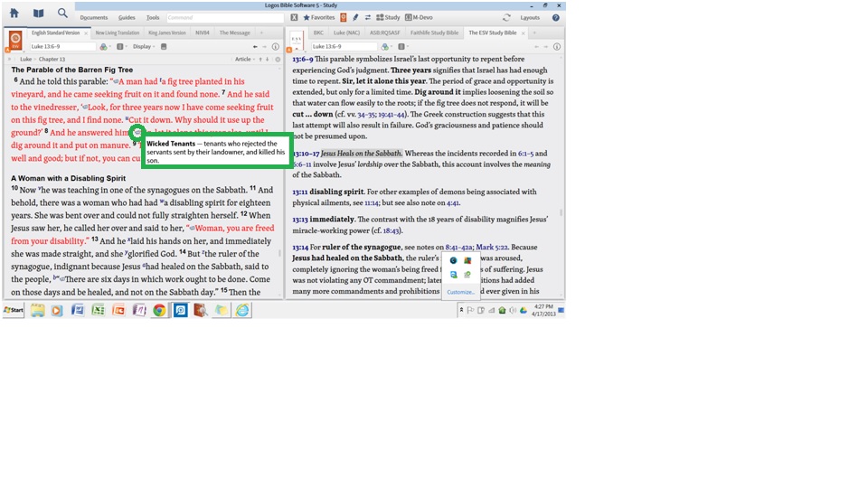Switch to King James Version tab

167,33
